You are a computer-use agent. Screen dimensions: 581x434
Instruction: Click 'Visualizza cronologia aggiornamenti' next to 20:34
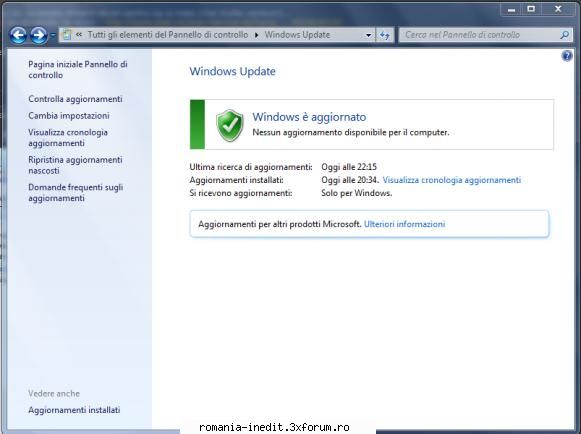(452, 180)
